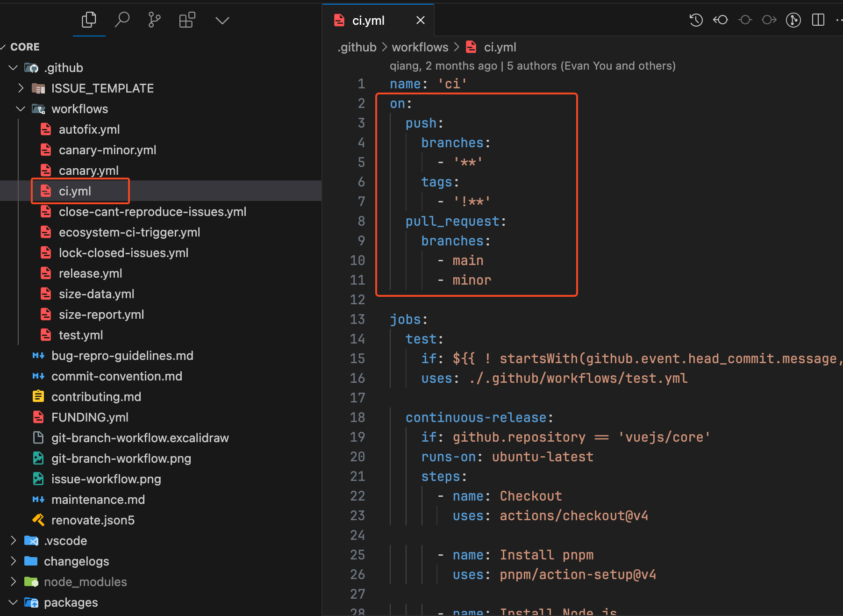Click line number 13 in gutter
Screen dimensions: 843x616
coord(357,319)
